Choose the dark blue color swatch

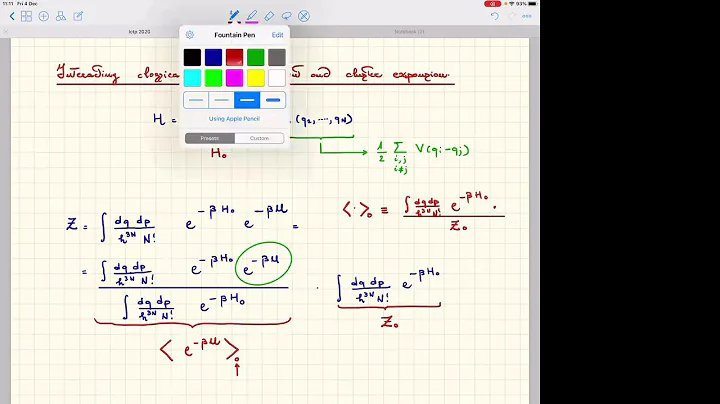pos(214,57)
